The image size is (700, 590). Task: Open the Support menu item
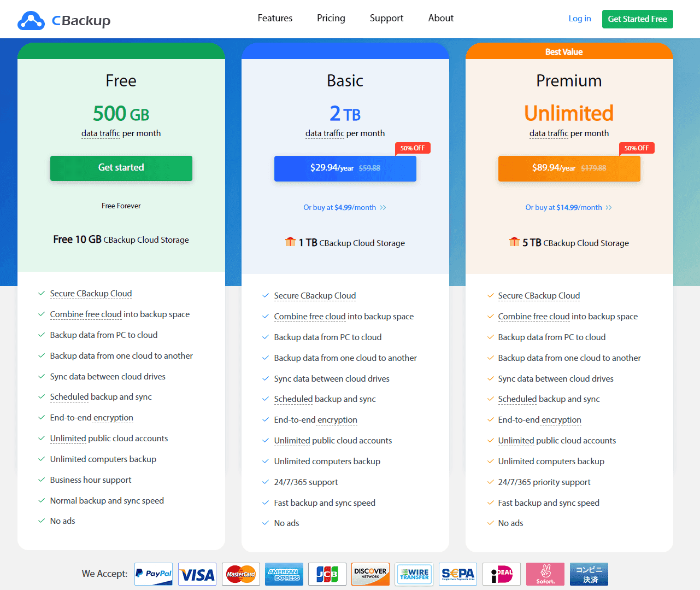pyautogui.click(x=386, y=18)
